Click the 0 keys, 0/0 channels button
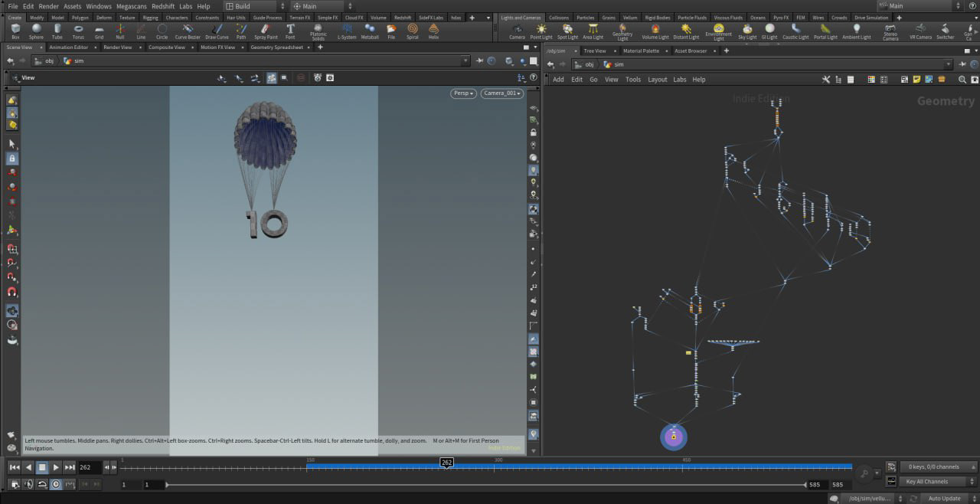Screen dimensions: 980x504 [x=937, y=466]
